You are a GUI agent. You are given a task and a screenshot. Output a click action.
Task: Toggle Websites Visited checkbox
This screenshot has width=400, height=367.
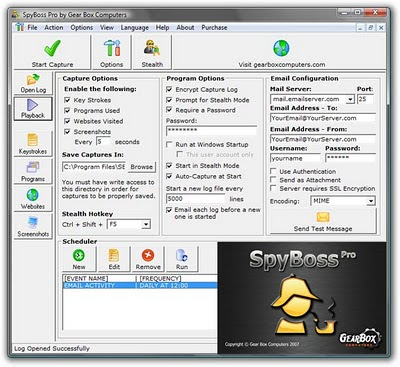(x=67, y=121)
